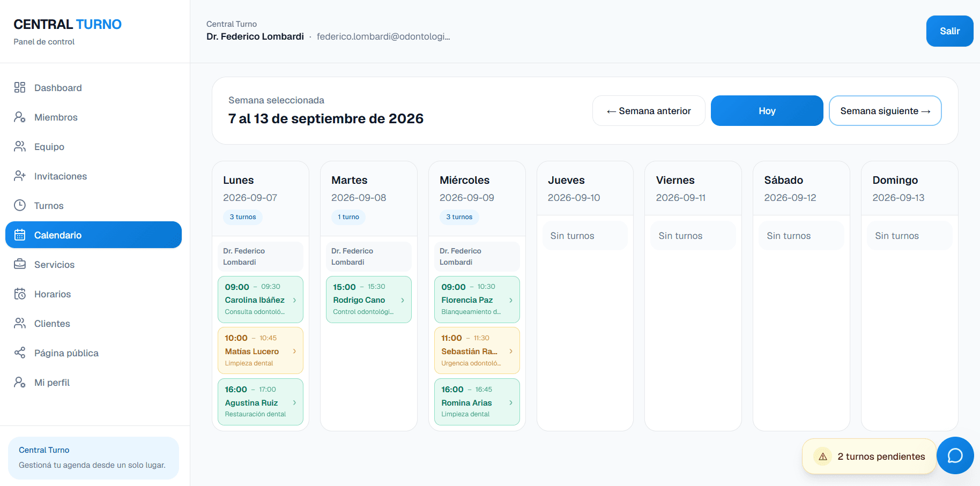Click the CENTRAL TURNO logo
This screenshot has width=980, height=486.
68,24
